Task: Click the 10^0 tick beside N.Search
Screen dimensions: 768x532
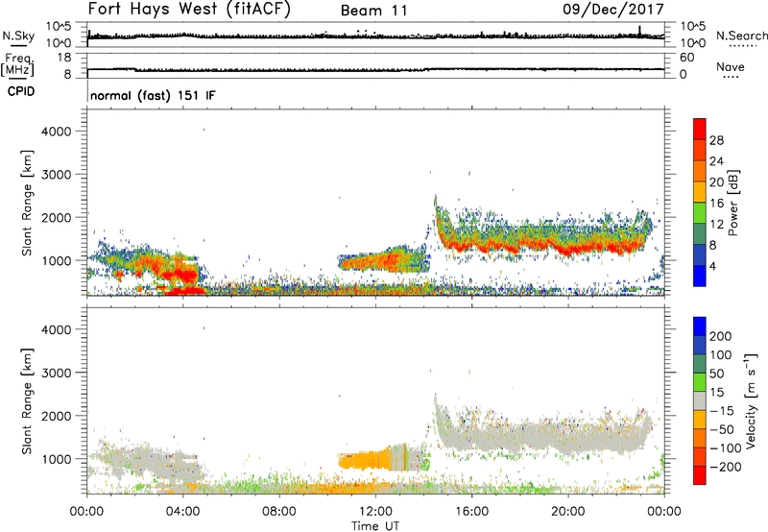Action: [x=692, y=43]
